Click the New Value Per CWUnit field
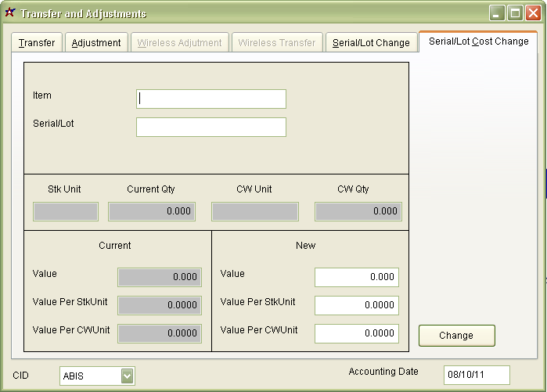Image resolution: width=547 pixels, height=392 pixels. (x=356, y=333)
